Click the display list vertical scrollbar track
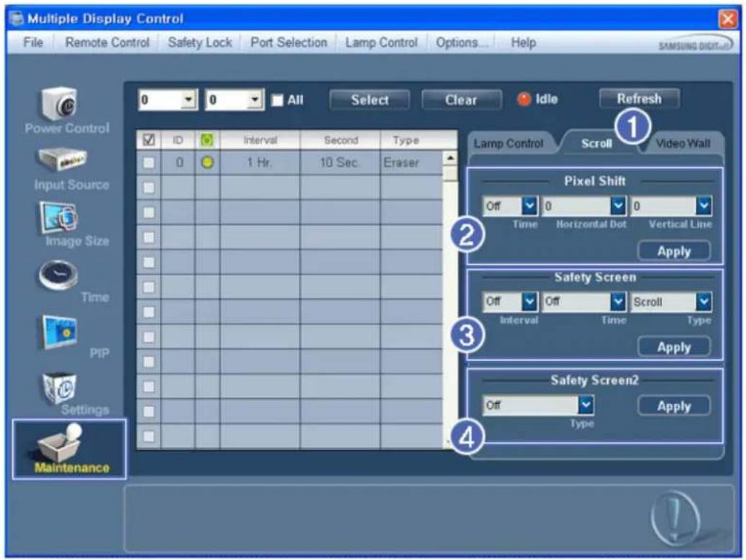 [x=450, y=309]
